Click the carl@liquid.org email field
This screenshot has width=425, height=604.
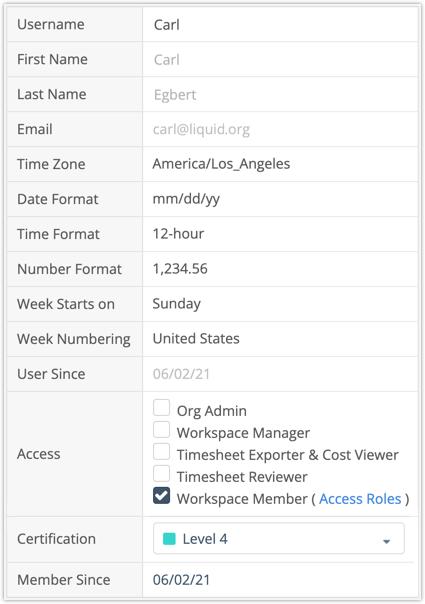point(280,129)
